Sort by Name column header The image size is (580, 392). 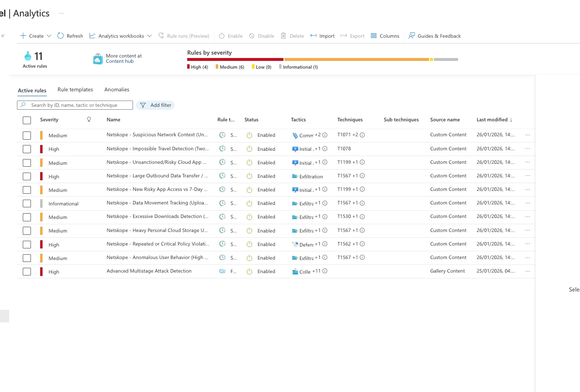(x=113, y=120)
